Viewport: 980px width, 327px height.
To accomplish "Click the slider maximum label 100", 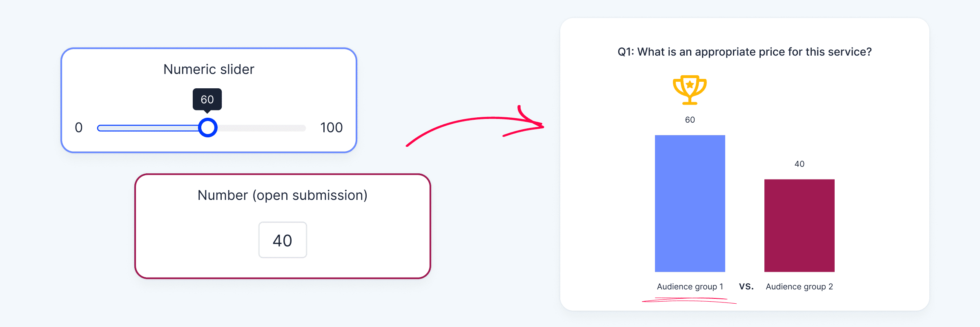I will pos(332,128).
